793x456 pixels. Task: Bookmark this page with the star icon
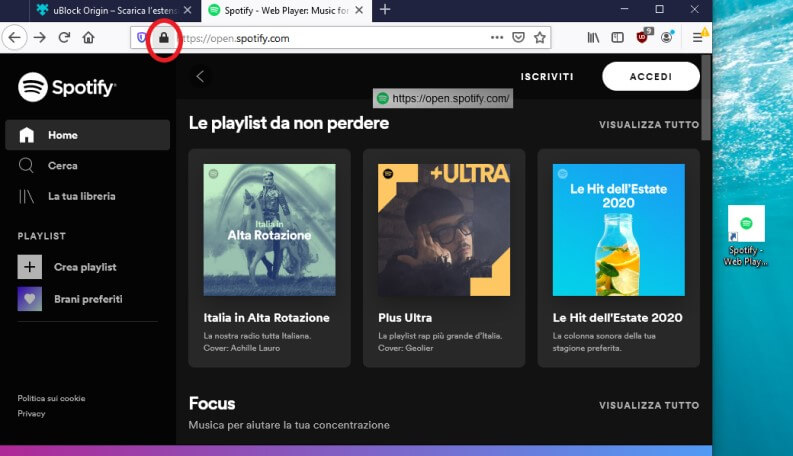pyautogui.click(x=540, y=37)
